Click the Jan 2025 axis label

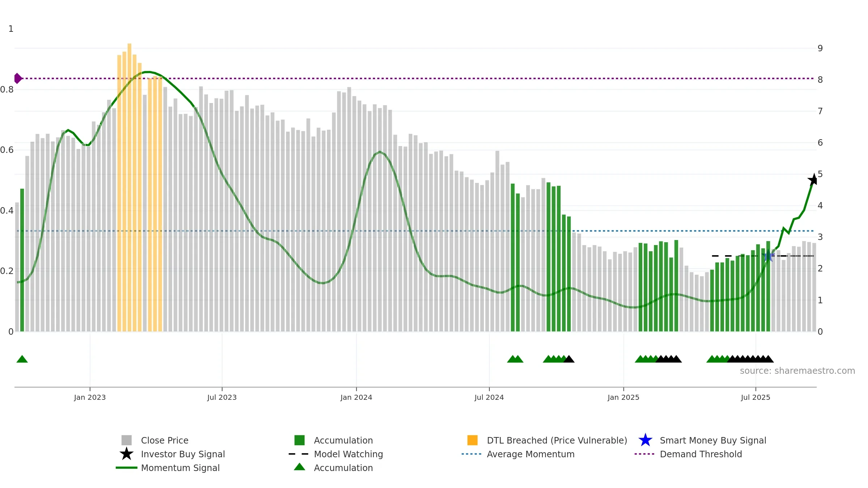coord(624,398)
